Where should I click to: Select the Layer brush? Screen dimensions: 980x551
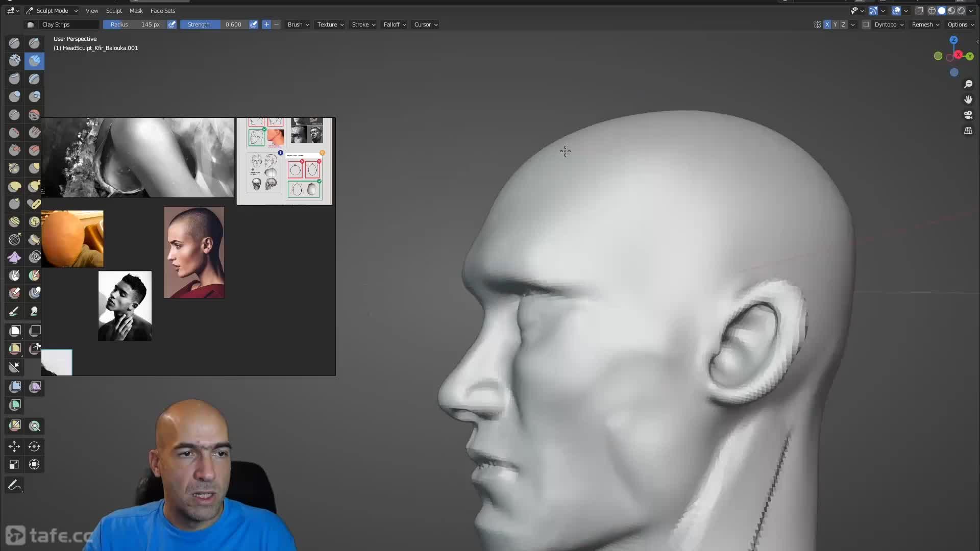34,79
